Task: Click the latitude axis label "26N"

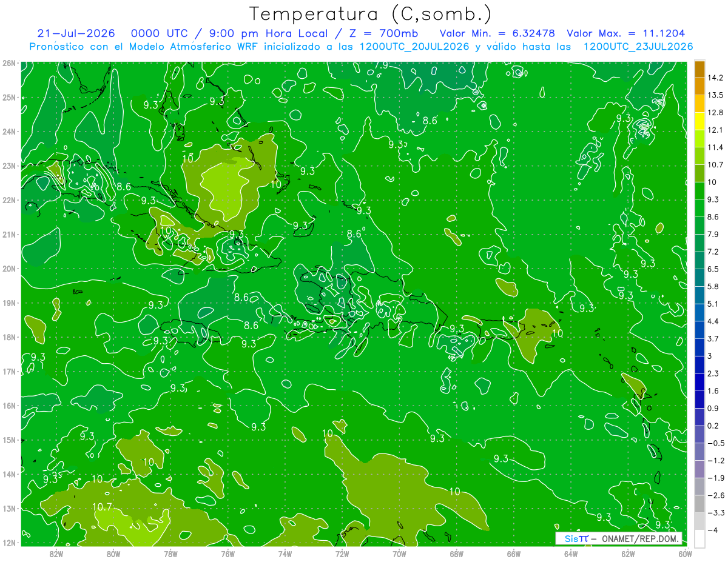Action: click(x=8, y=63)
